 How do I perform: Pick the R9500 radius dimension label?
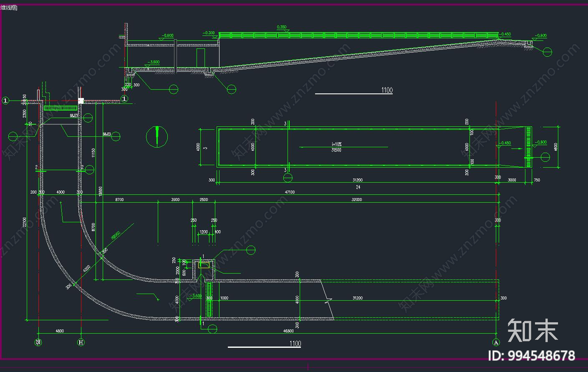pyautogui.click(x=116, y=236)
